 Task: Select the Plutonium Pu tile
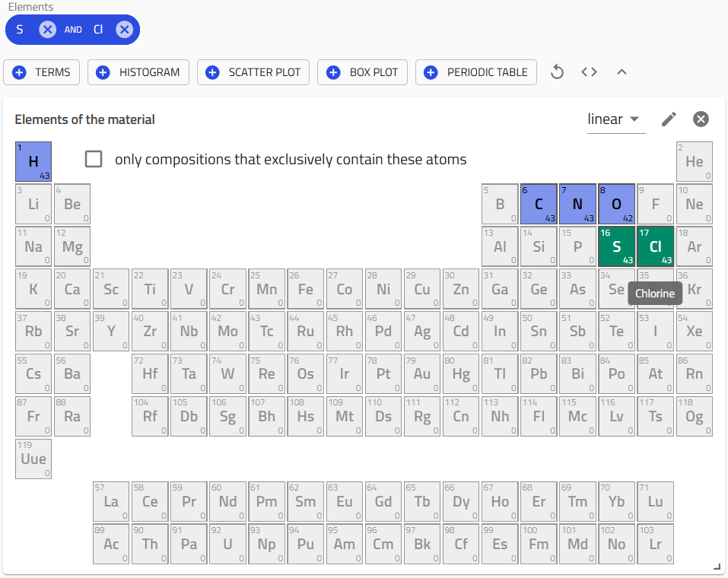306,544
